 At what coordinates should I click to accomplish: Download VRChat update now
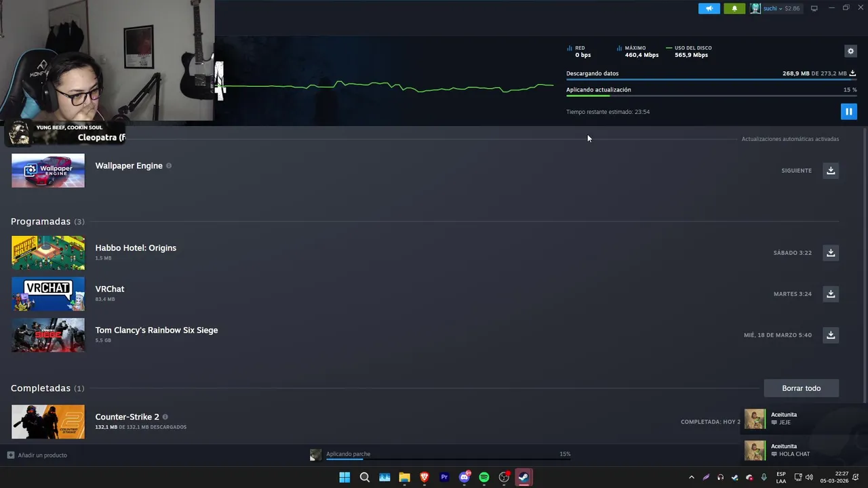[831, 293]
